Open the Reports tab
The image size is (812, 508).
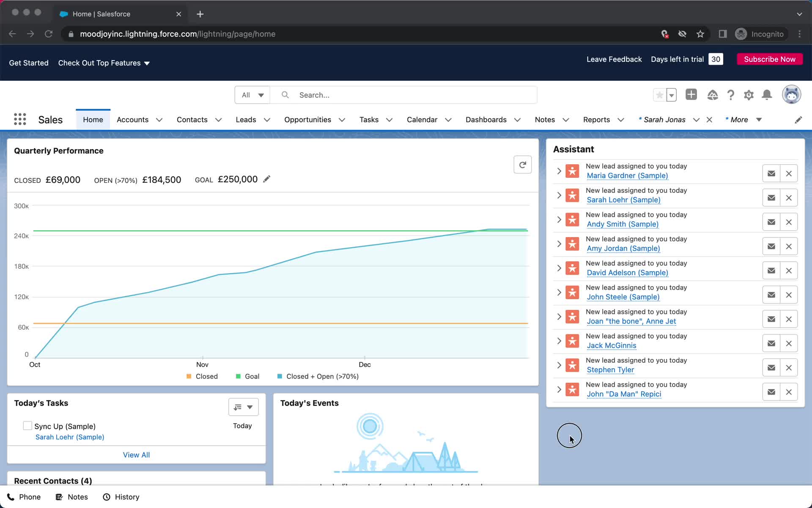pyautogui.click(x=596, y=120)
